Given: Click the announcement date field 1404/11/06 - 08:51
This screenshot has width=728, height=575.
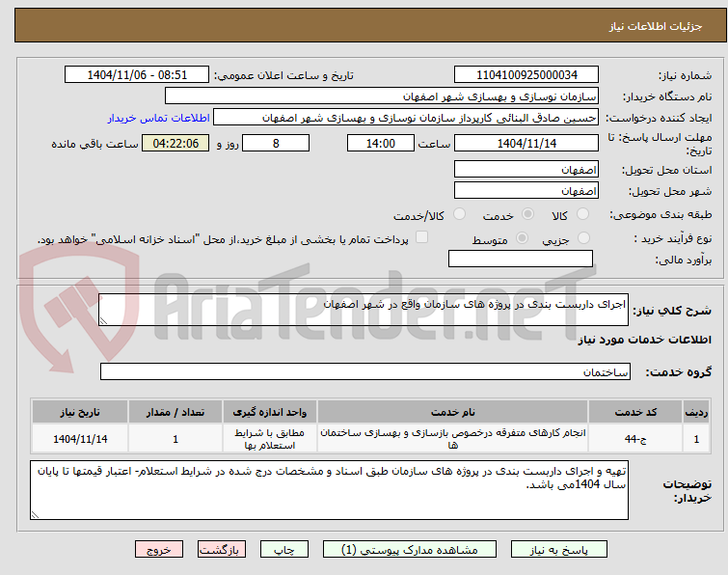Looking at the screenshot, I should click(137, 75).
